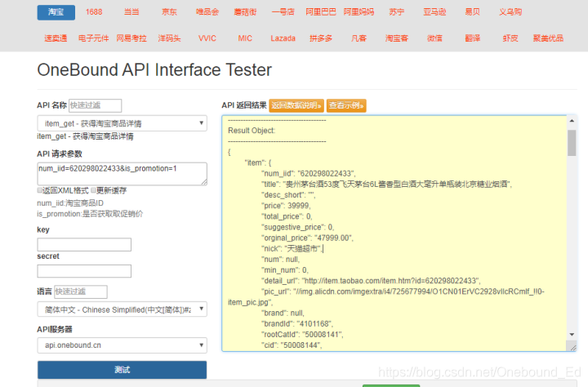588x387 pixels.
Task: Open the 简体中文 language dropdown
Action: (x=122, y=309)
